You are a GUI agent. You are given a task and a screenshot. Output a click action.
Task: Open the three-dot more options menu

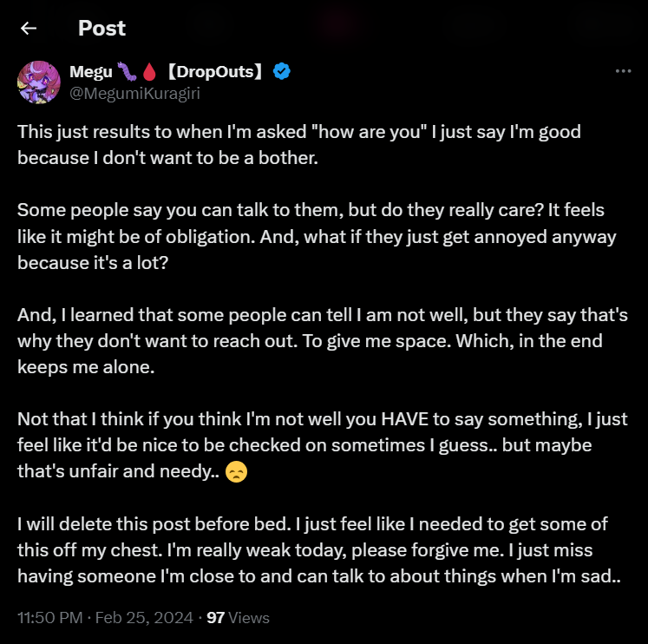pos(623,71)
